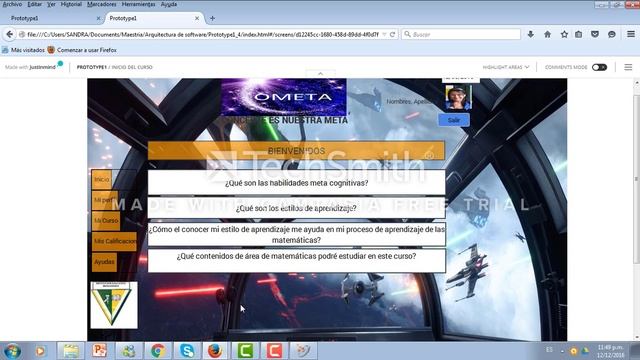Click the COMETA logo banner
Screen dimensions: 640x360
click(x=284, y=97)
